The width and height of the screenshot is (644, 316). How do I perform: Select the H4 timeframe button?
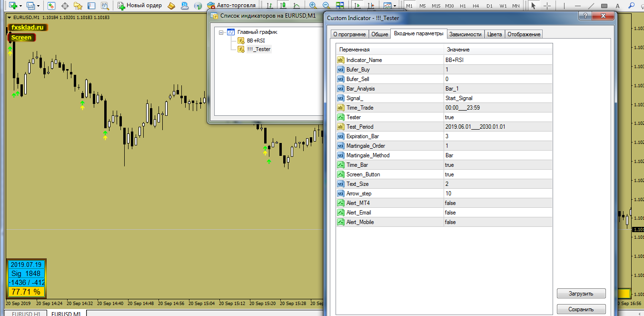tap(476, 6)
